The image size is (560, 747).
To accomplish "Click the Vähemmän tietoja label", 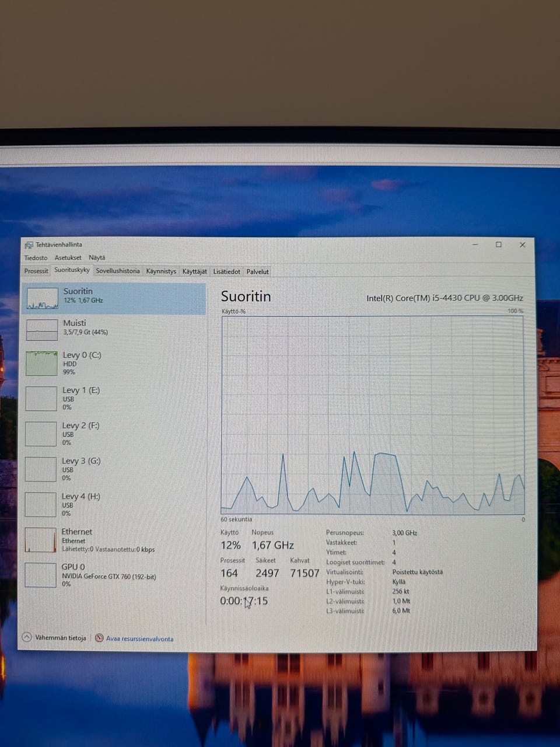I will [61, 638].
